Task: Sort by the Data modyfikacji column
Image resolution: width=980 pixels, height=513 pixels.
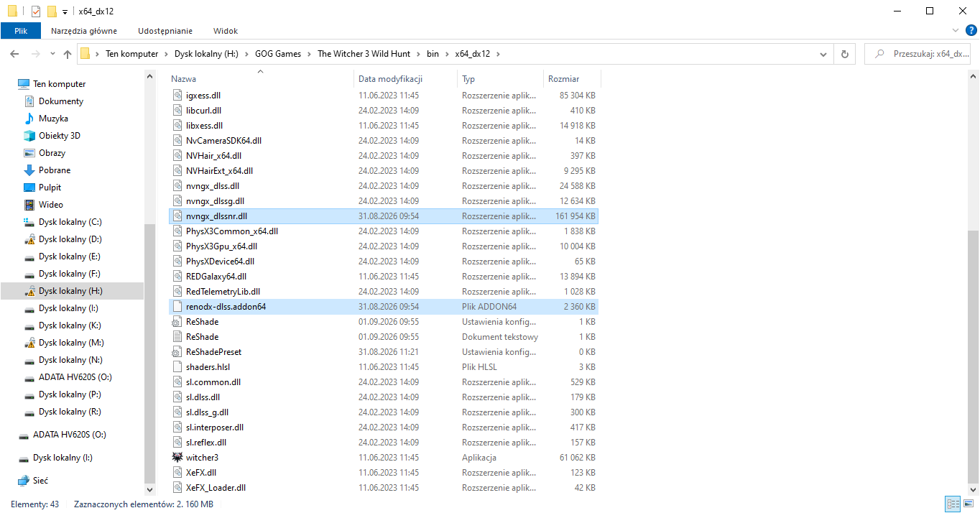Action: coord(406,79)
